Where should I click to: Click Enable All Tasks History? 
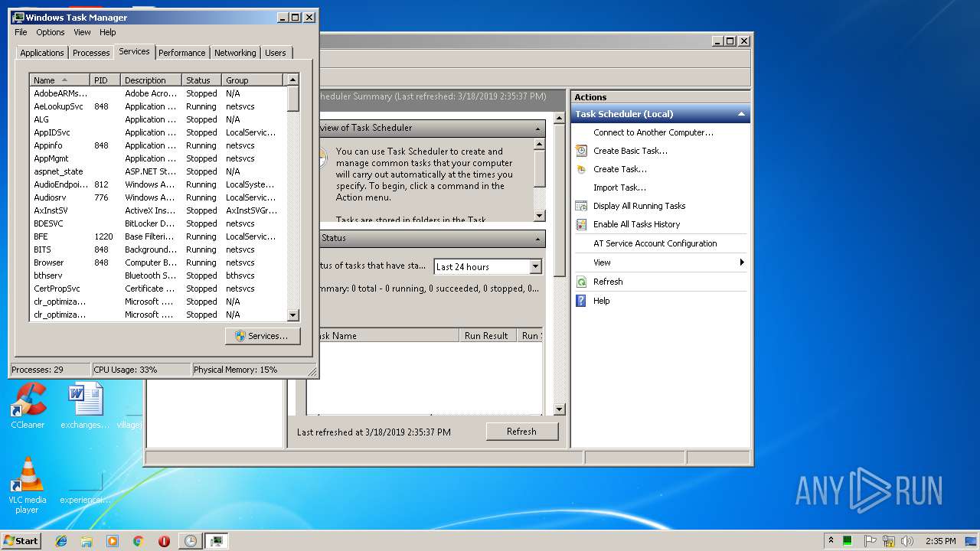(x=636, y=224)
